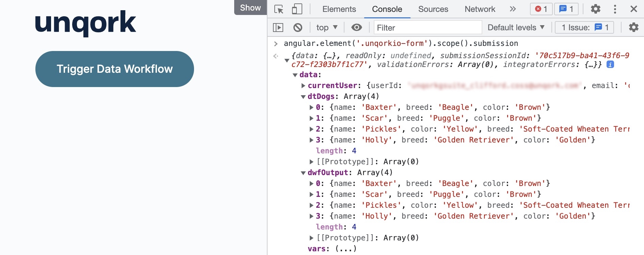This screenshot has height=255, width=644.
Task: Focus the console Filter field
Action: pos(428,28)
